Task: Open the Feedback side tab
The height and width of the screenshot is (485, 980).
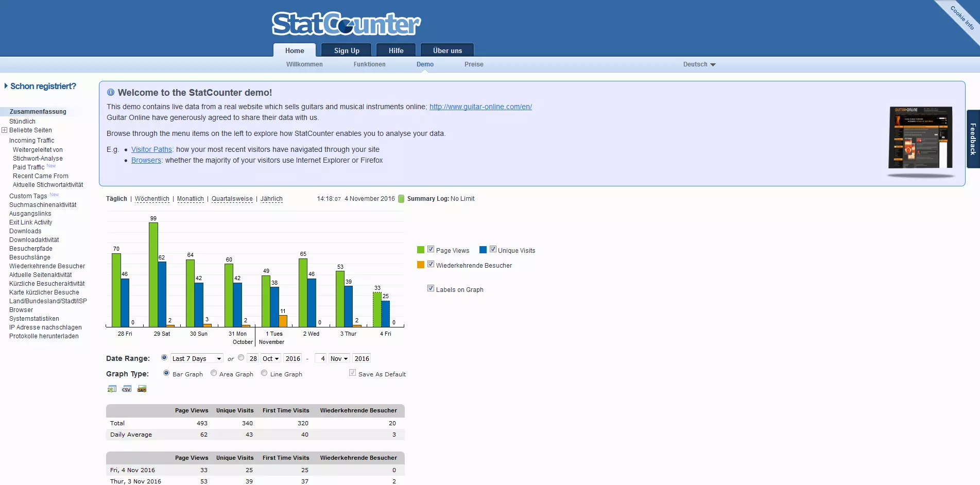Action: 973,139
